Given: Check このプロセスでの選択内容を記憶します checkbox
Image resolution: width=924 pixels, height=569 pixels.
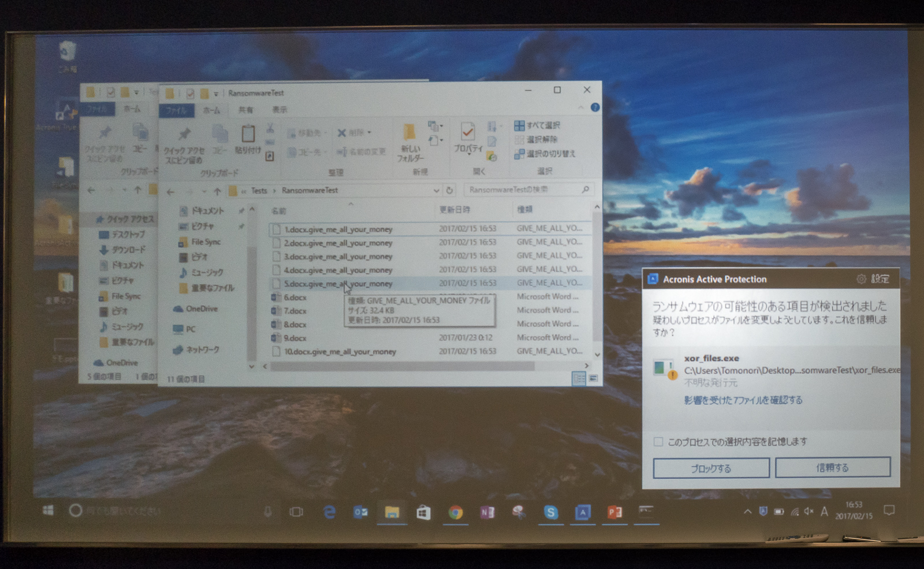Looking at the screenshot, I should coord(657,441).
